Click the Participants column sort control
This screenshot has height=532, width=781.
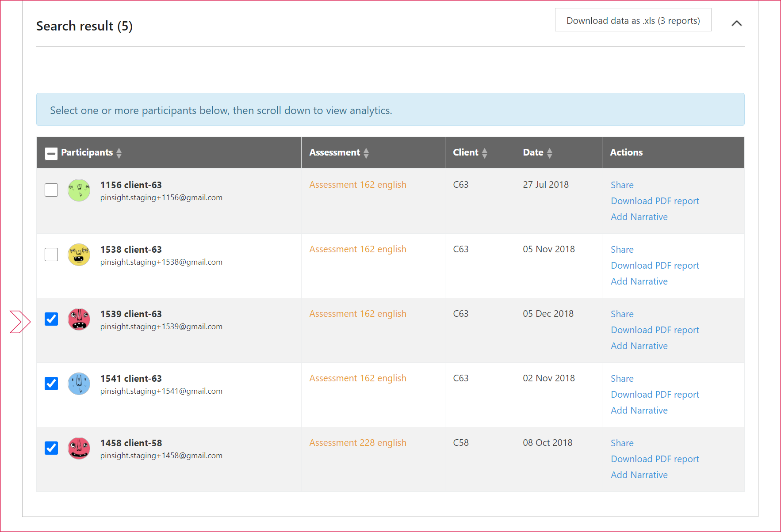coord(119,152)
